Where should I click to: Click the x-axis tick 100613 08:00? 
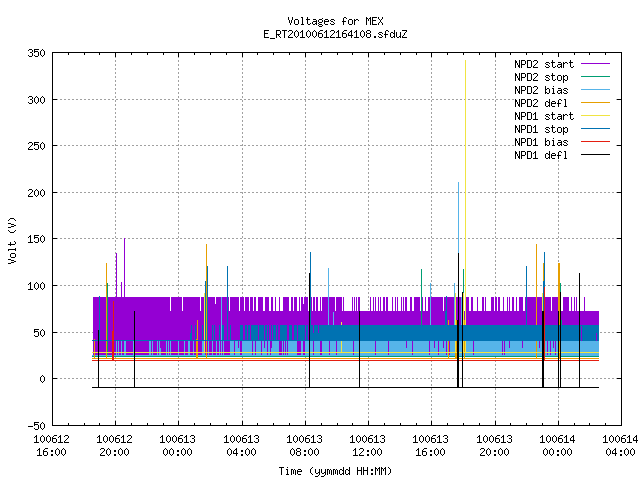pos(304,446)
